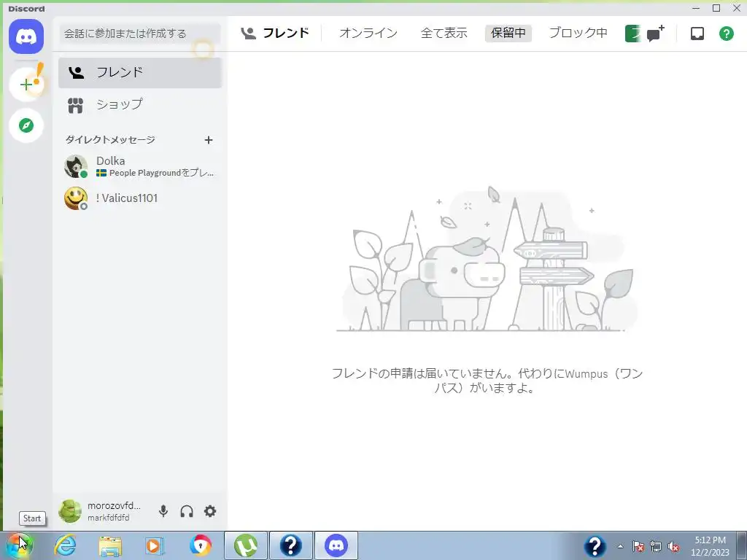Click the muted volume tray icon
The image size is (747, 560).
point(673,547)
